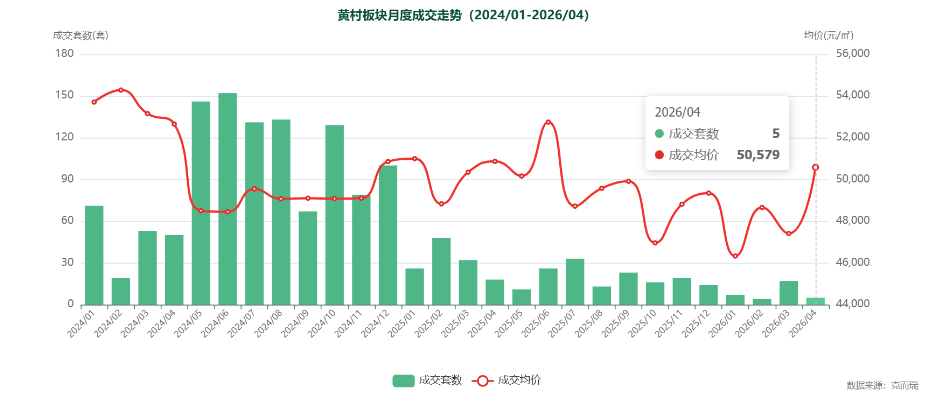Select the 2024/06 bar
This screenshot has height=411, width=930.
point(228,199)
